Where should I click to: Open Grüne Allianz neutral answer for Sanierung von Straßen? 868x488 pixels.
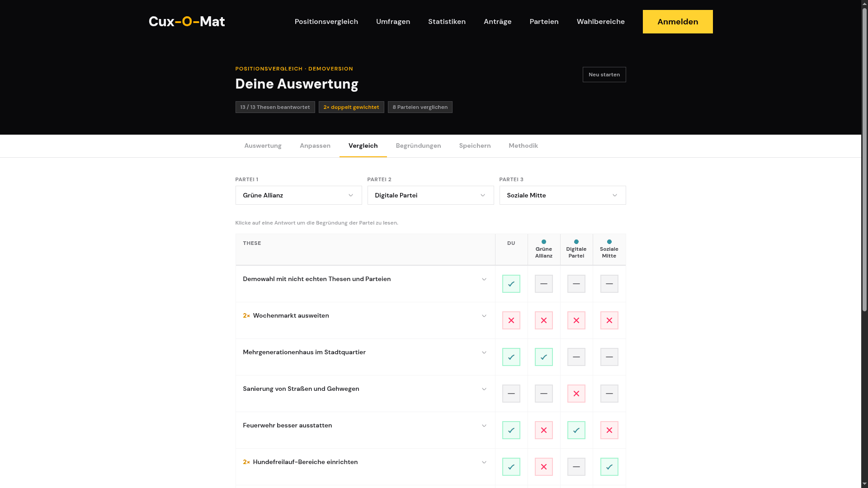tap(543, 394)
